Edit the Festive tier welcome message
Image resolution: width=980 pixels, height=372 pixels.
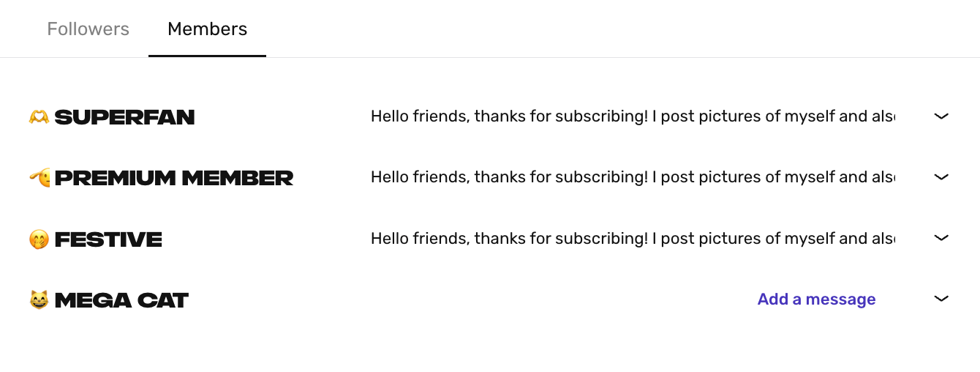pos(633,238)
